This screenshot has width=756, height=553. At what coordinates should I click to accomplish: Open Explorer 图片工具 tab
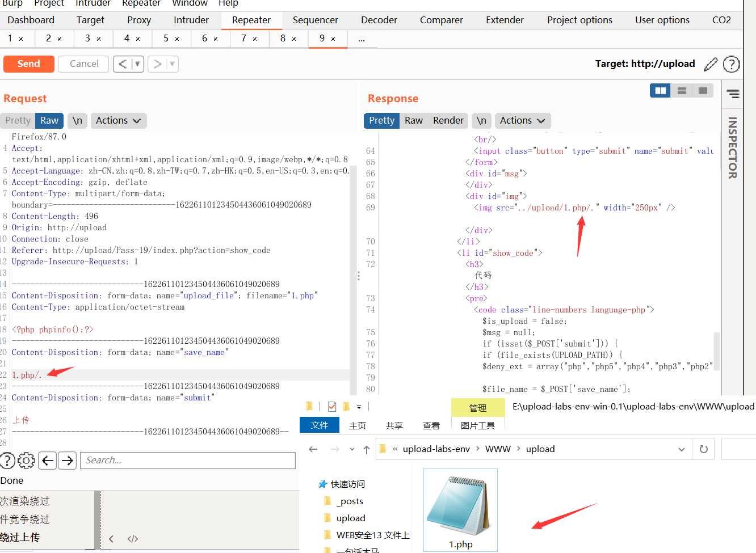[x=478, y=425]
